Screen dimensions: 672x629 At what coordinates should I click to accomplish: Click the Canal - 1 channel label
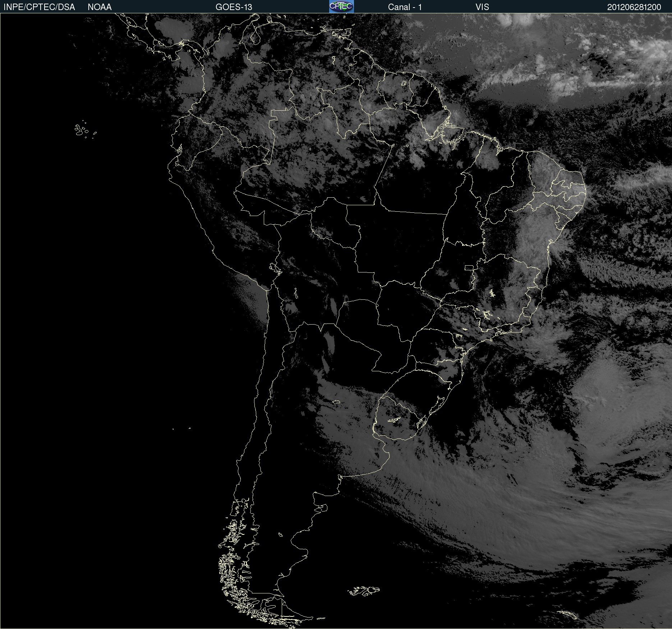click(405, 7)
